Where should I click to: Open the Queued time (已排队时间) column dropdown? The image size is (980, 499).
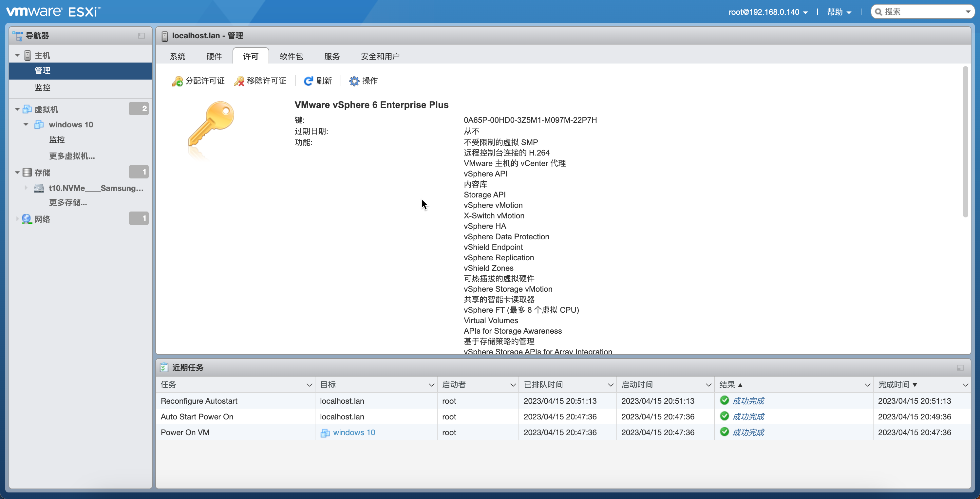point(611,385)
